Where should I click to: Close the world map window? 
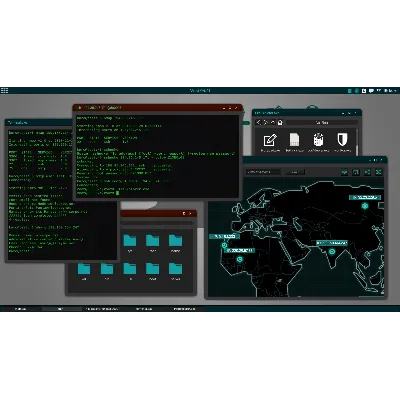pyautogui.click(x=382, y=160)
